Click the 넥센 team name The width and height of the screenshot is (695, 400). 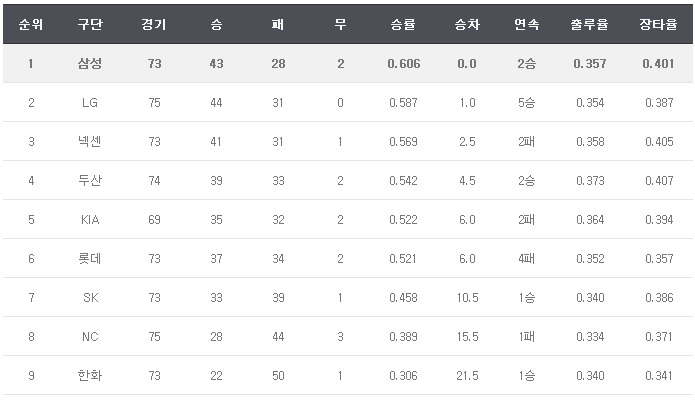pos(90,141)
